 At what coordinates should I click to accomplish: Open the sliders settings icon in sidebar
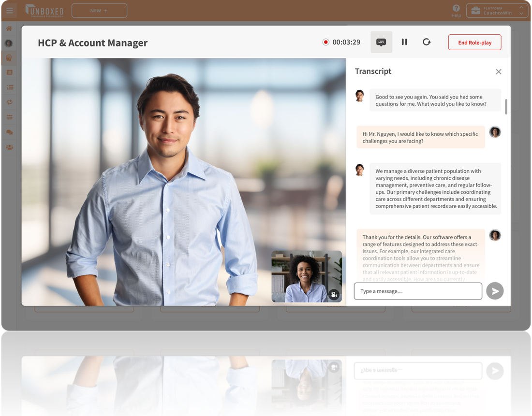(9, 117)
